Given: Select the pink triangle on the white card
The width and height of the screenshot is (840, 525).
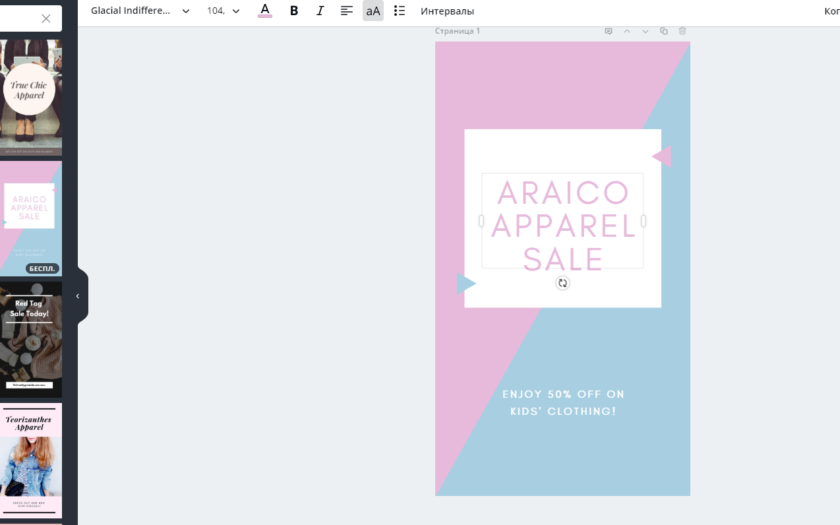Looking at the screenshot, I should point(662,156).
